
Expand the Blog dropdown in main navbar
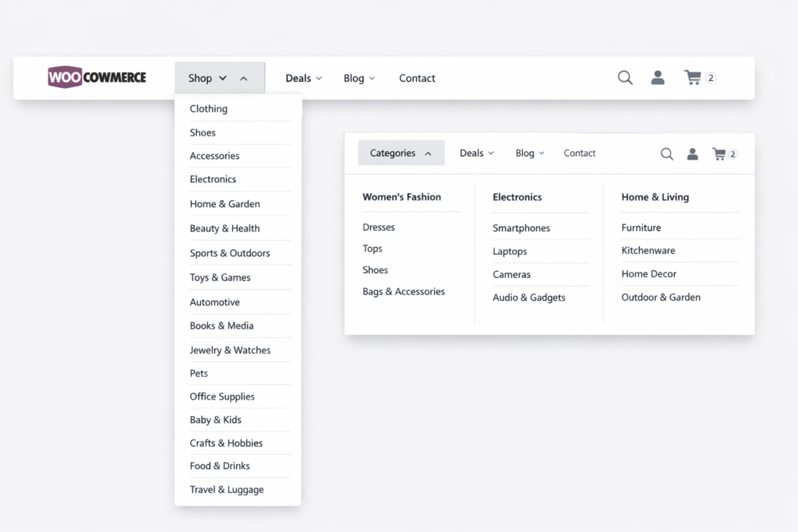pos(359,78)
